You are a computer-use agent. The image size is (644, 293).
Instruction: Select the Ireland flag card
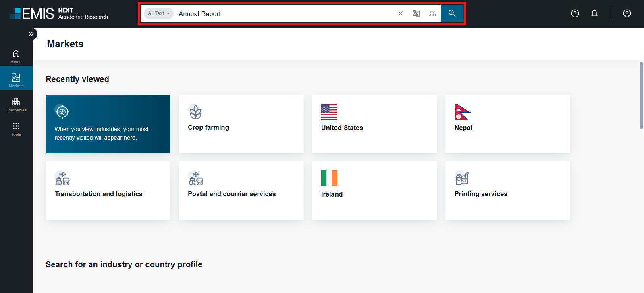click(374, 190)
